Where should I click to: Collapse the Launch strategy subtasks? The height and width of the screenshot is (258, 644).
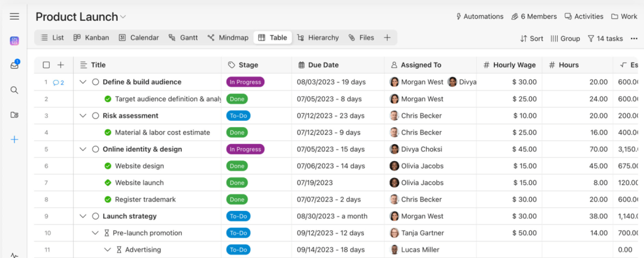point(82,216)
